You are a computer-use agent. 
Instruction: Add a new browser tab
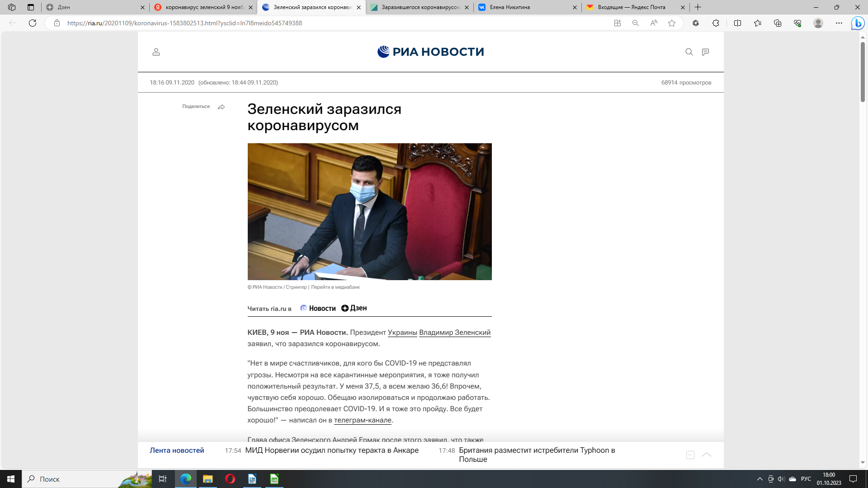tap(698, 7)
